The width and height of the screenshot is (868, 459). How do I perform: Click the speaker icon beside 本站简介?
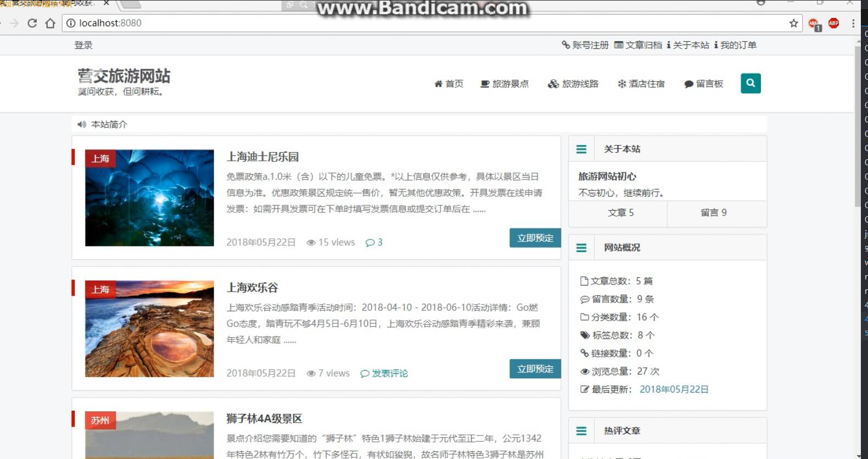point(82,125)
